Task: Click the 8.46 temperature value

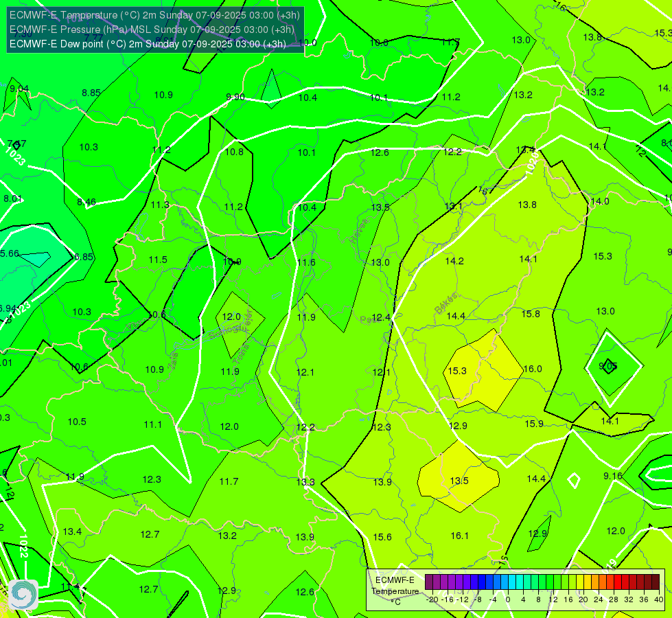Action: [86, 202]
